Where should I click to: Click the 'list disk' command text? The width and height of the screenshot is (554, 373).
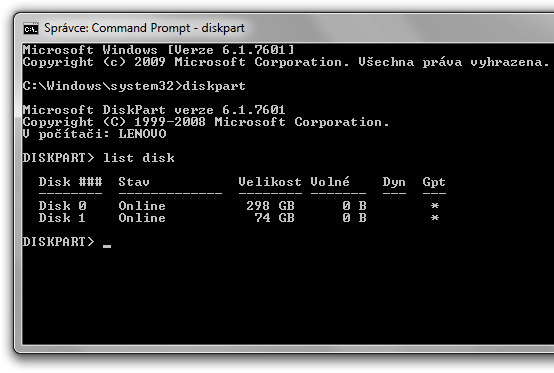[x=139, y=158]
